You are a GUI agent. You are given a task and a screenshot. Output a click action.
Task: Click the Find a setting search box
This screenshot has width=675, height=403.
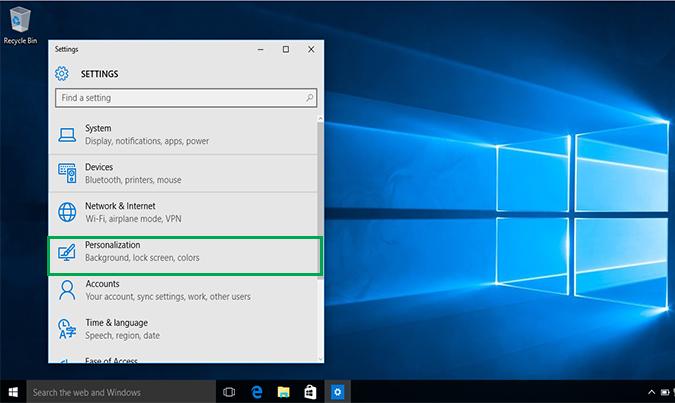[x=186, y=98]
